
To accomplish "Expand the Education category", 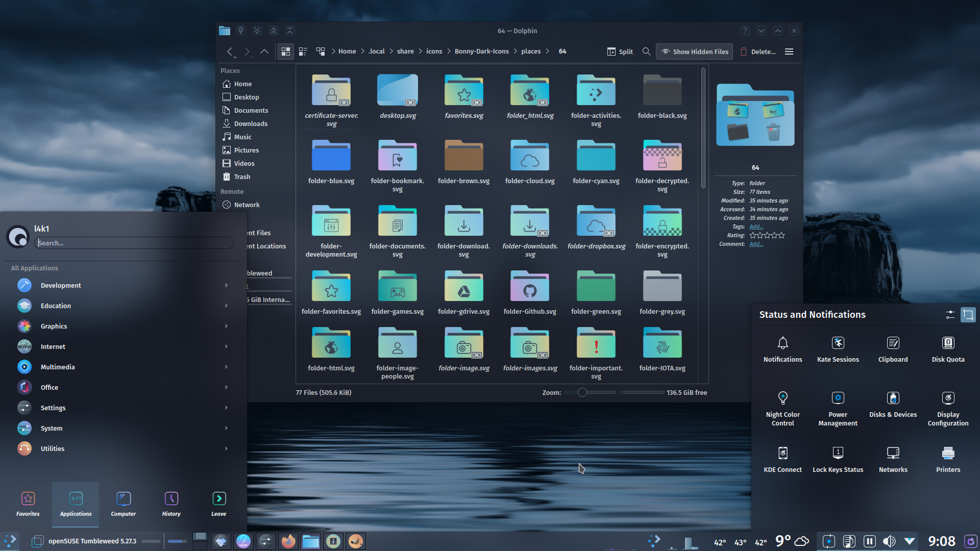I will click(122, 306).
